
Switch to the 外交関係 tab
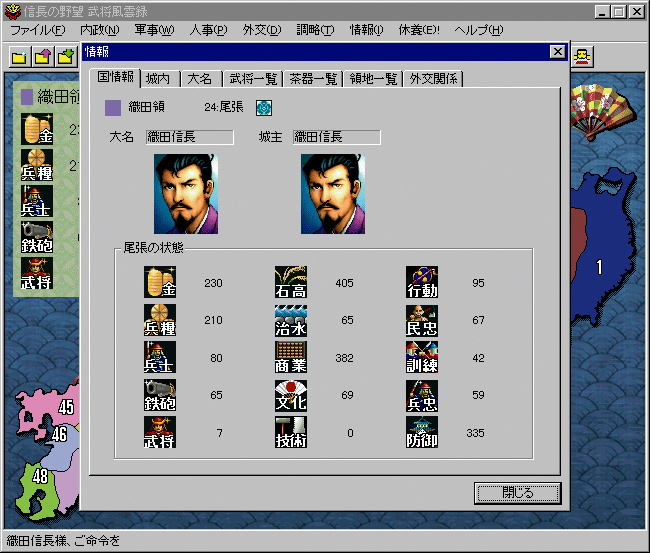(x=433, y=79)
